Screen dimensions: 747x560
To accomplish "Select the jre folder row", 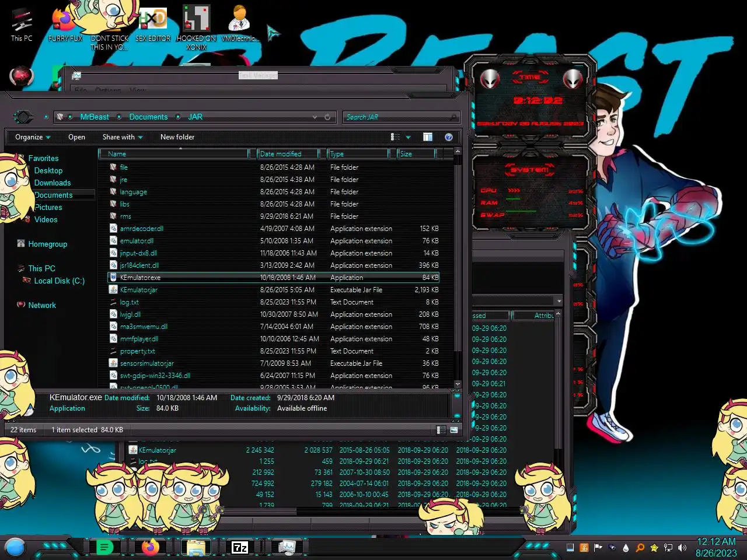I will (274, 180).
